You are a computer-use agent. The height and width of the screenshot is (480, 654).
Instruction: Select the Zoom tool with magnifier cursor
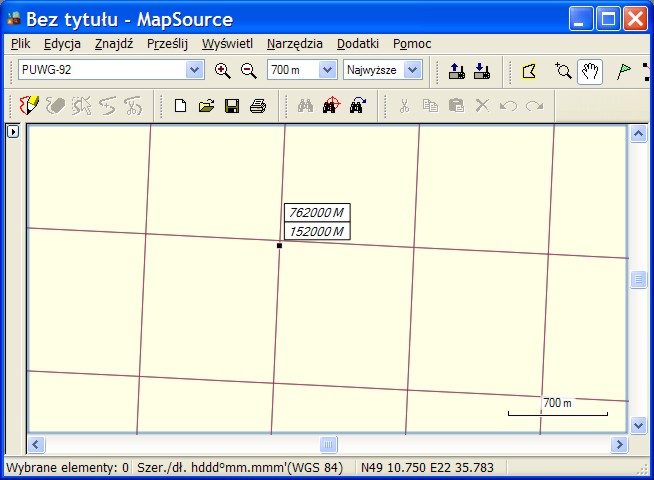pos(563,71)
